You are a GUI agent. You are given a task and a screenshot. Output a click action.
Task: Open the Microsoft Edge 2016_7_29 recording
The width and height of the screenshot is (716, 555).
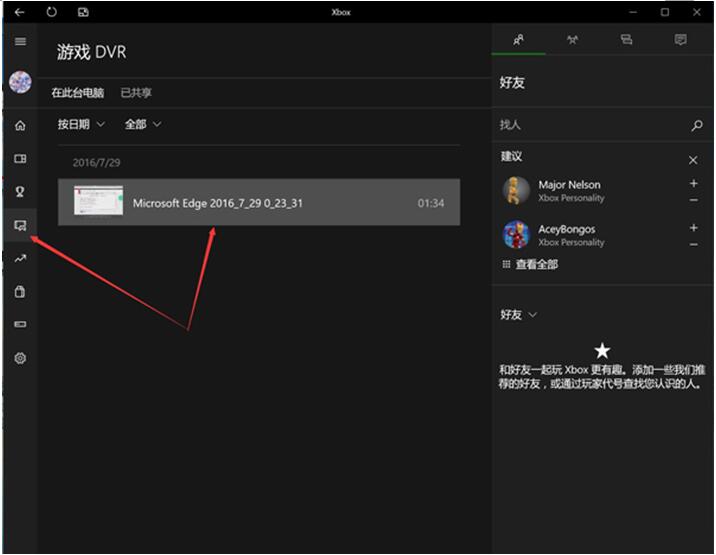pos(259,202)
